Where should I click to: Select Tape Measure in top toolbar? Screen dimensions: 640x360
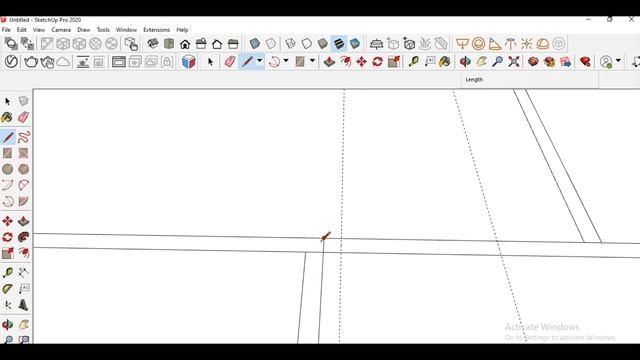point(413,62)
